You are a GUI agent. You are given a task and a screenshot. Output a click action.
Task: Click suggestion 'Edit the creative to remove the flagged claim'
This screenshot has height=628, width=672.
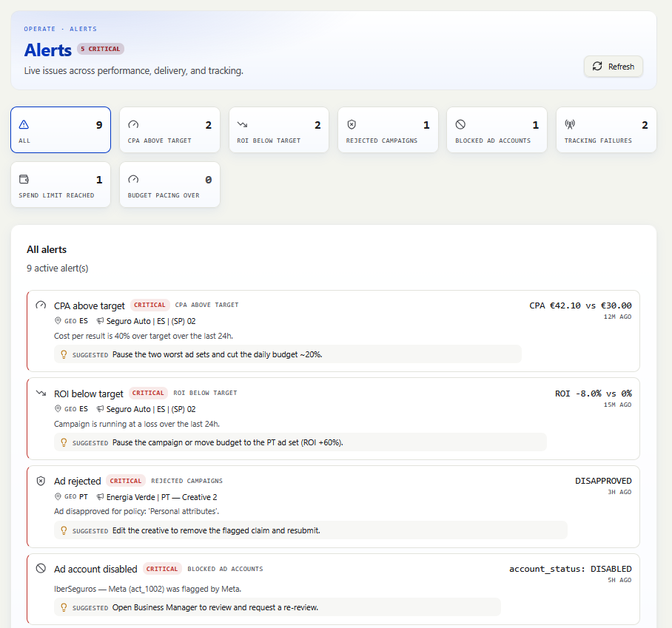point(216,530)
